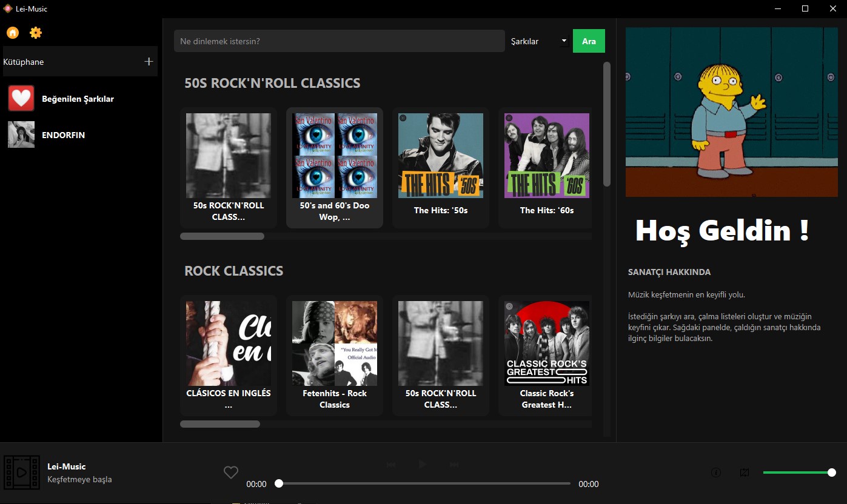Focus the 'Ne dinlemek istersin?' search field
Screen dimensions: 847x504
(340, 41)
